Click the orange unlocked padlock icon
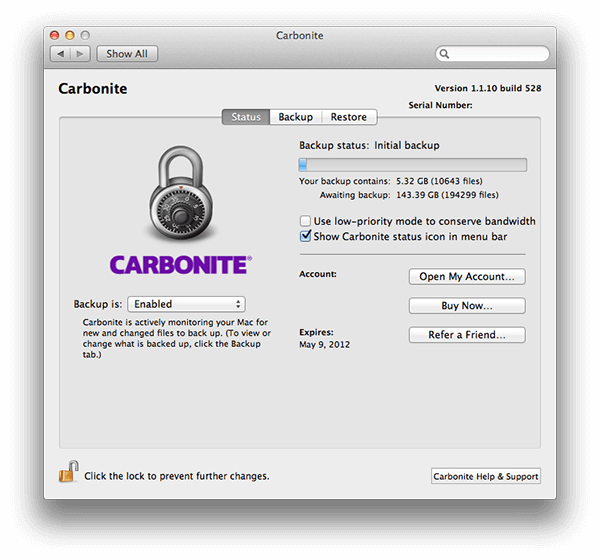Screen dimensions: 600x560 pyautogui.click(x=68, y=472)
